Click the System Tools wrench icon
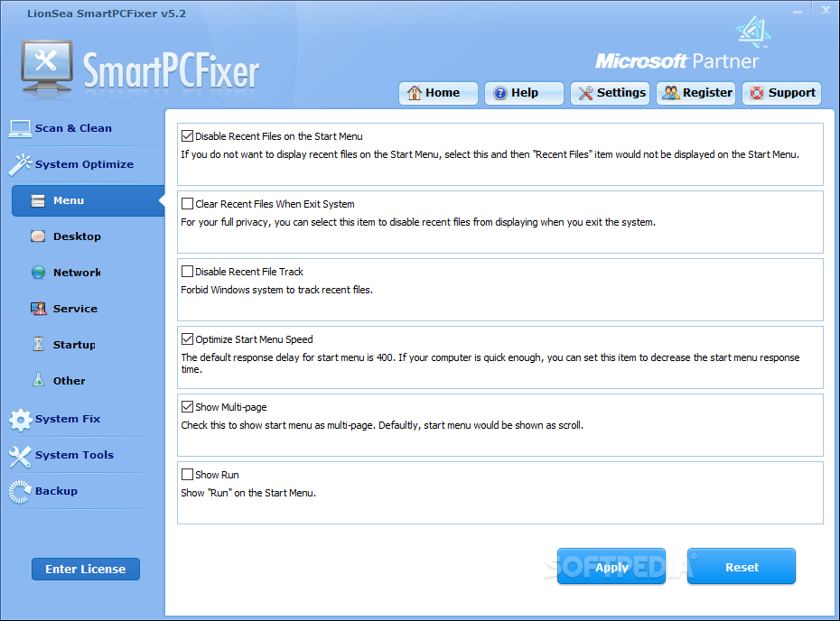The height and width of the screenshot is (621, 840). [21, 456]
